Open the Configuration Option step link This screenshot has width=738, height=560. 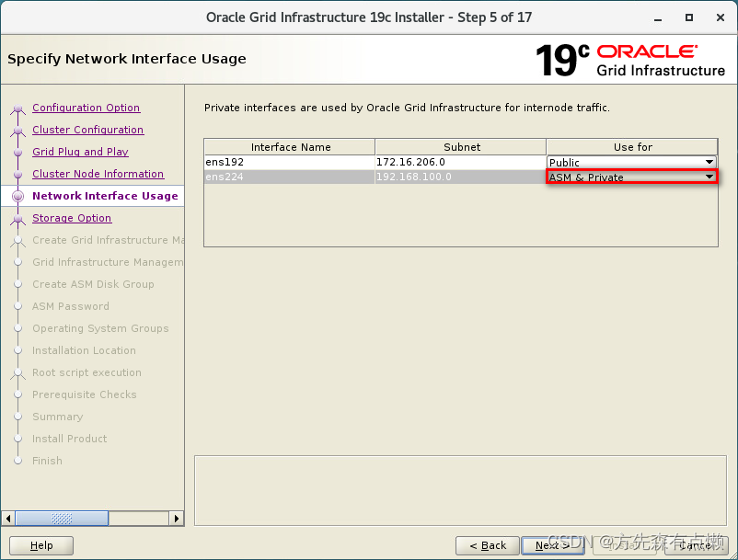[x=86, y=108]
